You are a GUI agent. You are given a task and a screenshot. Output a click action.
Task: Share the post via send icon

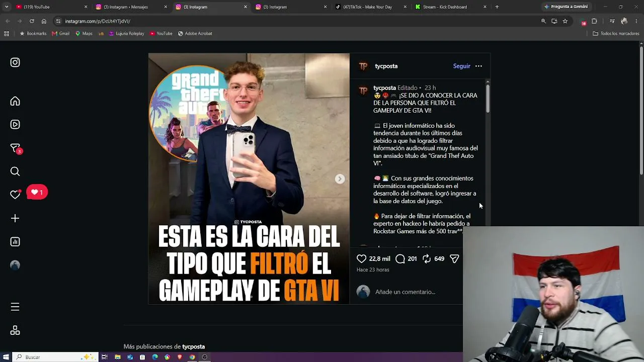pos(454,258)
